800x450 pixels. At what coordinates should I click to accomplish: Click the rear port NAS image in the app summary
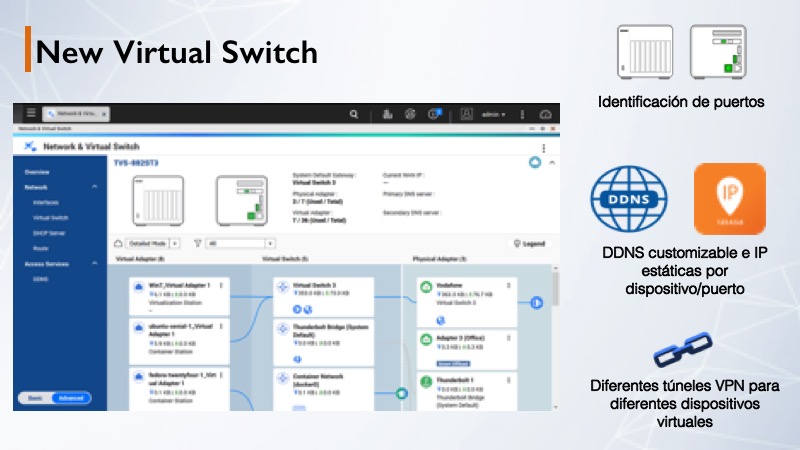click(x=242, y=201)
